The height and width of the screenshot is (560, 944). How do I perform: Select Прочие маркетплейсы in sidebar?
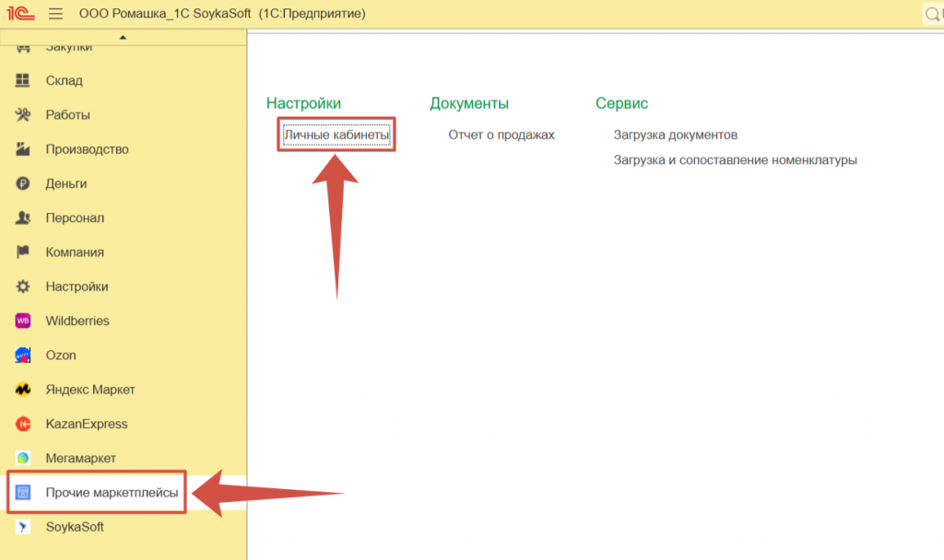[x=112, y=493]
